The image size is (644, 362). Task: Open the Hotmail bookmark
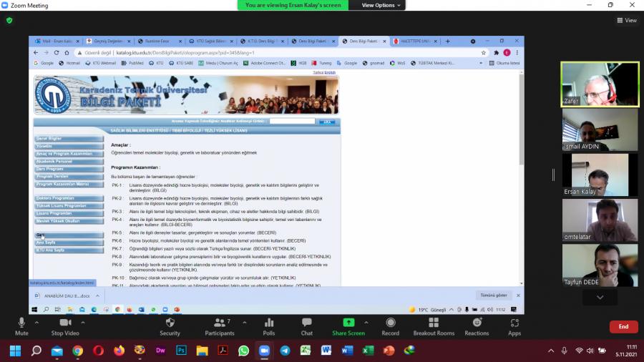click(x=69, y=63)
